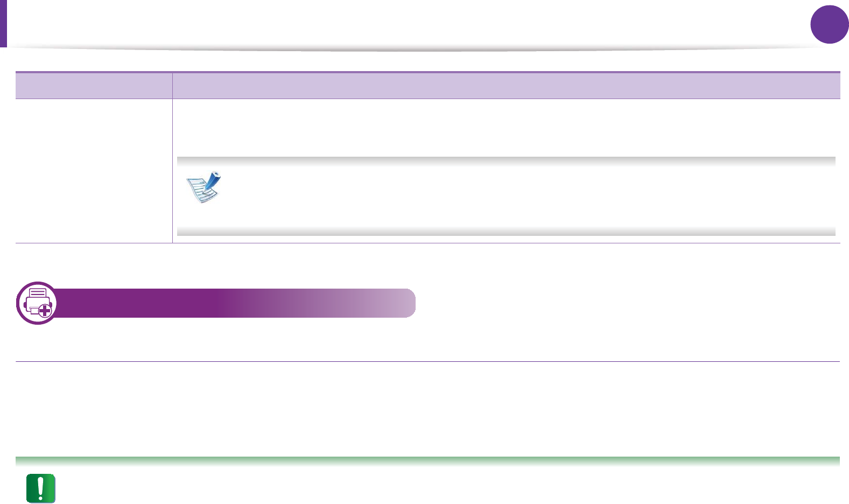Click the blank text area right of caution icon

(x=447, y=488)
